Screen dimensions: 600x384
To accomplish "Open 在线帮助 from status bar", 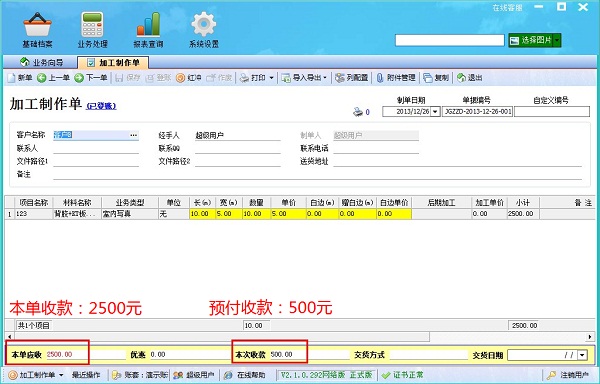I will tap(245, 375).
